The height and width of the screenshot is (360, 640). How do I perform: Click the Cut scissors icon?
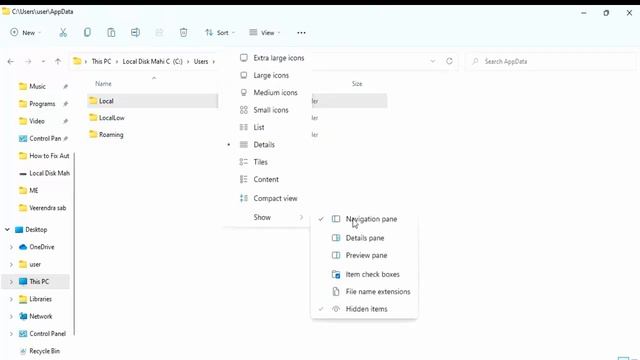[63, 33]
